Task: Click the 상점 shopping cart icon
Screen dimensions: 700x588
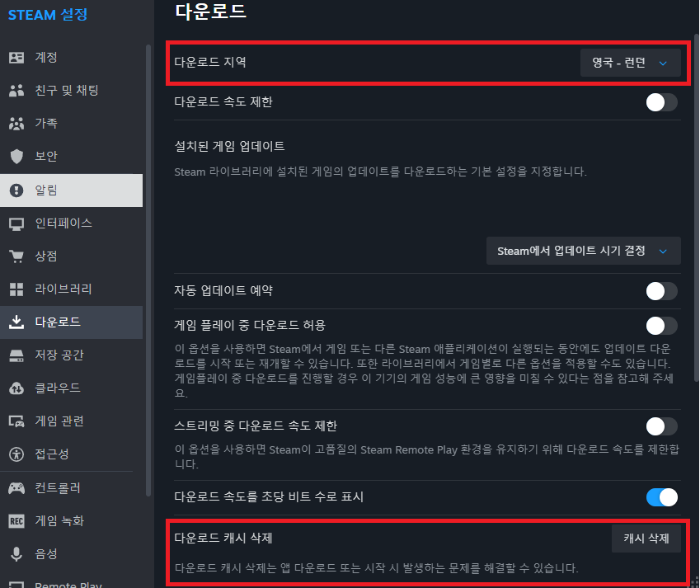Action: click(x=16, y=256)
